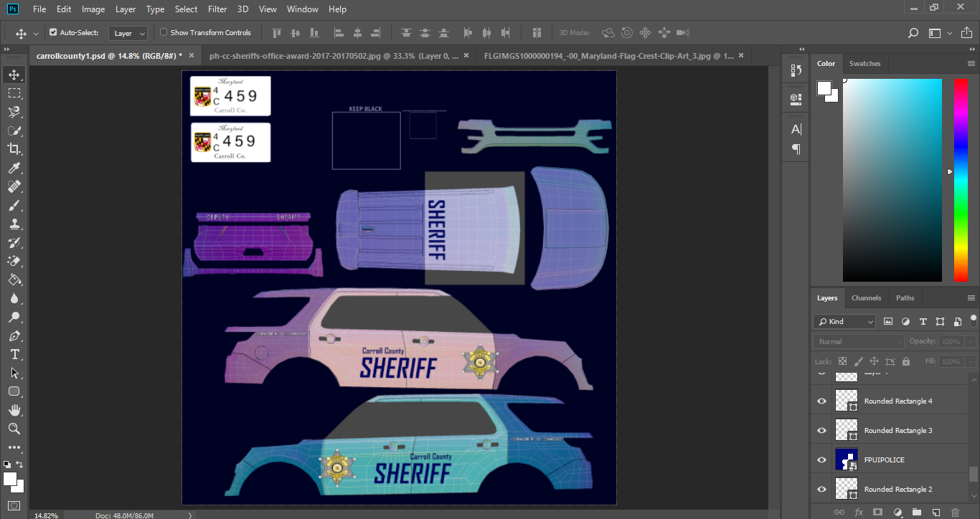
Task: Hide the Rounded Rectangle 4 layer
Action: [x=821, y=401]
